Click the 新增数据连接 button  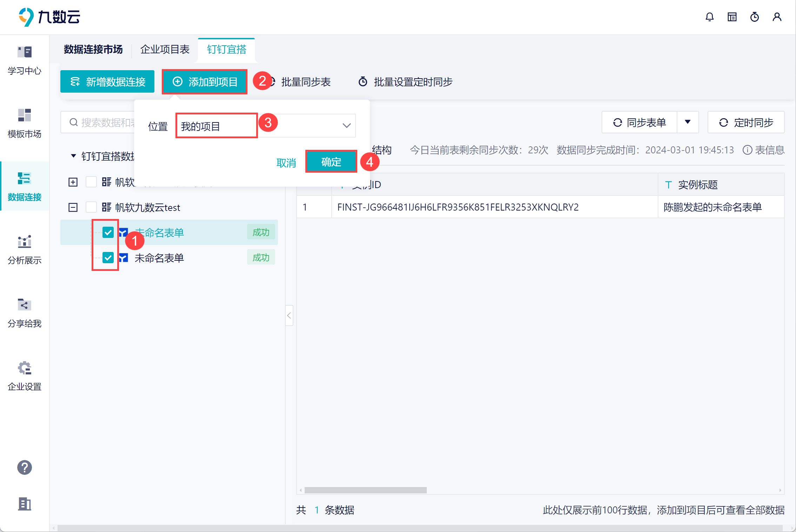107,82
